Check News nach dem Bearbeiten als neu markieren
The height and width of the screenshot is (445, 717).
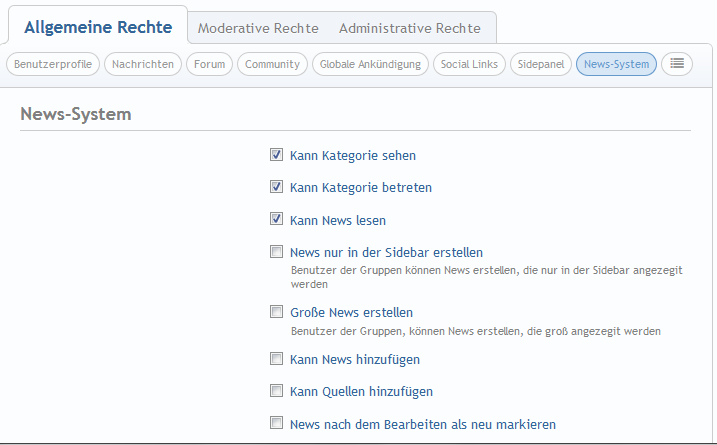tap(276, 423)
